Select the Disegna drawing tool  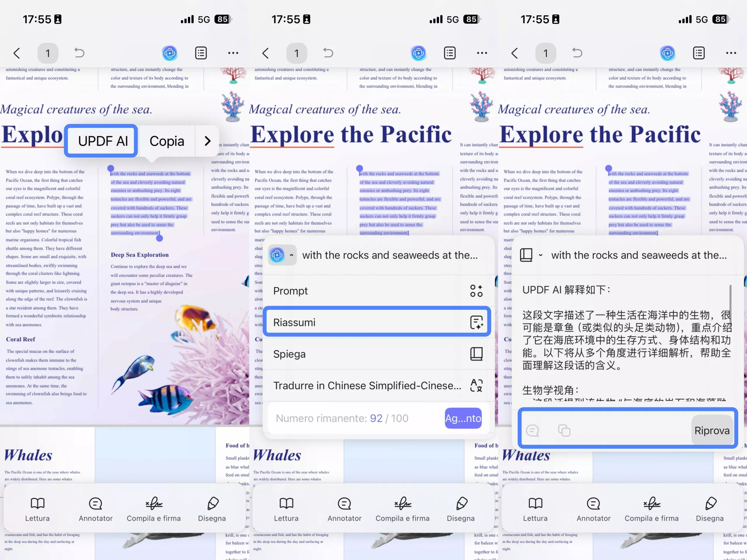(212, 509)
